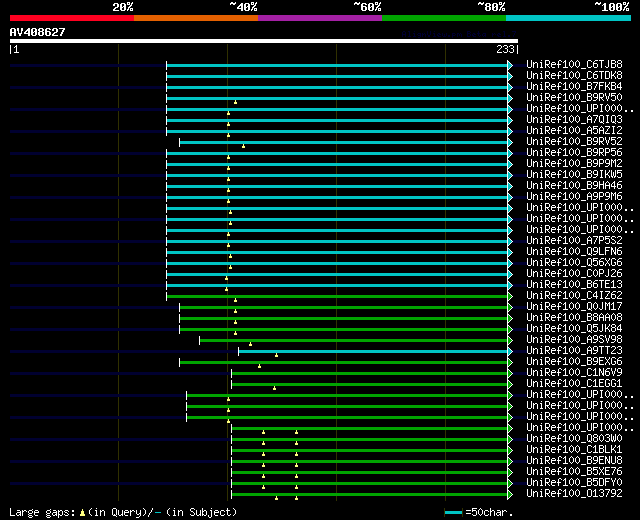Open hit UniRef100_B9ENU8
The height and width of the screenshot is (520, 640).
coord(574,461)
